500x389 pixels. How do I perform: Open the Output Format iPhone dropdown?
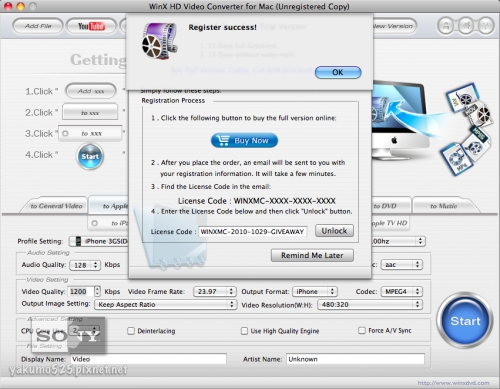point(315,292)
